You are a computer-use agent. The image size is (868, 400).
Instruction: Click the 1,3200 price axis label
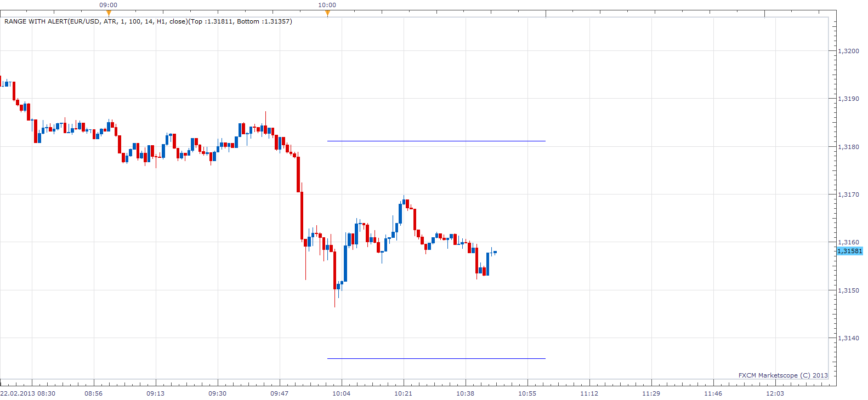(x=848, y=51)
